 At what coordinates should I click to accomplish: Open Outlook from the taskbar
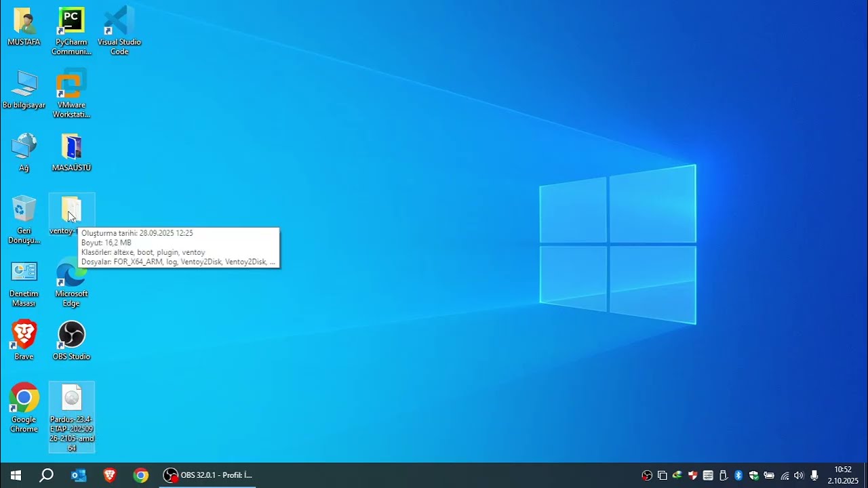pyautogui.click(x=79, y=475)
